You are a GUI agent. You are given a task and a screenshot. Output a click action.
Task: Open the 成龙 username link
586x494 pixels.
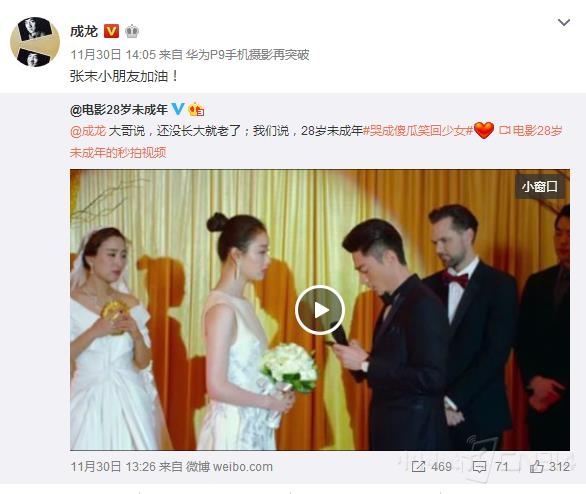tap(84, 31)
